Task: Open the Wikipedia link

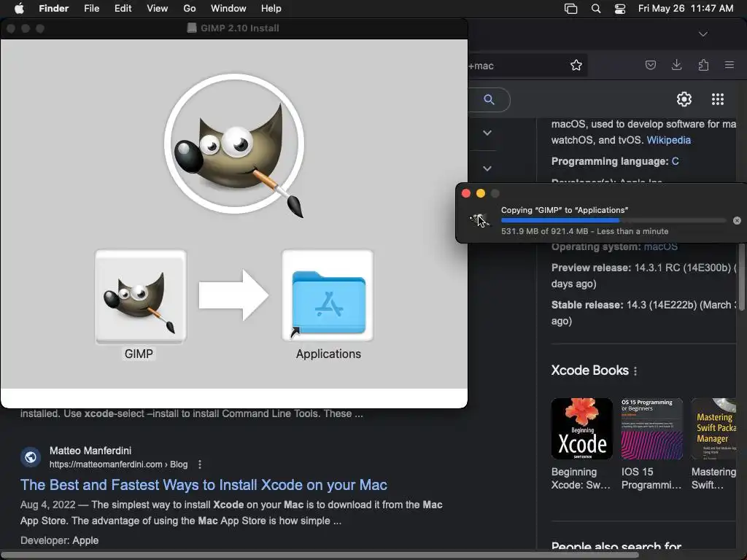Action: [x=668, y=140]
